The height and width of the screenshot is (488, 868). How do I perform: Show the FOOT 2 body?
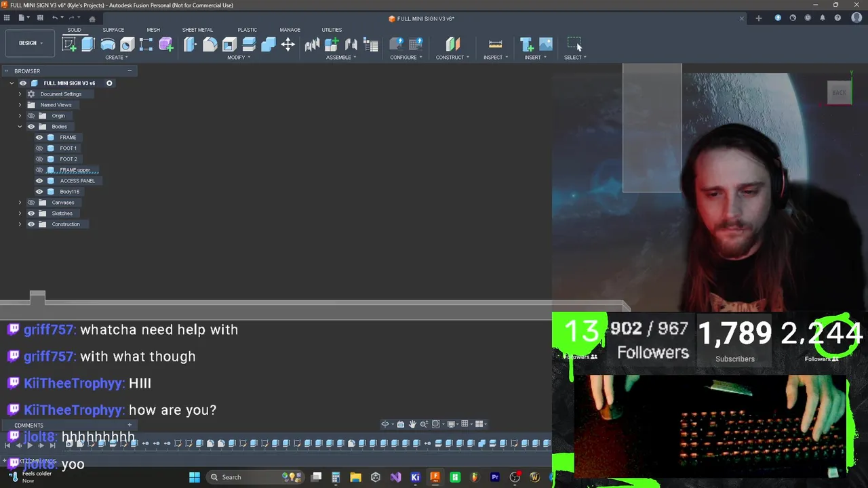pos(39,159)
